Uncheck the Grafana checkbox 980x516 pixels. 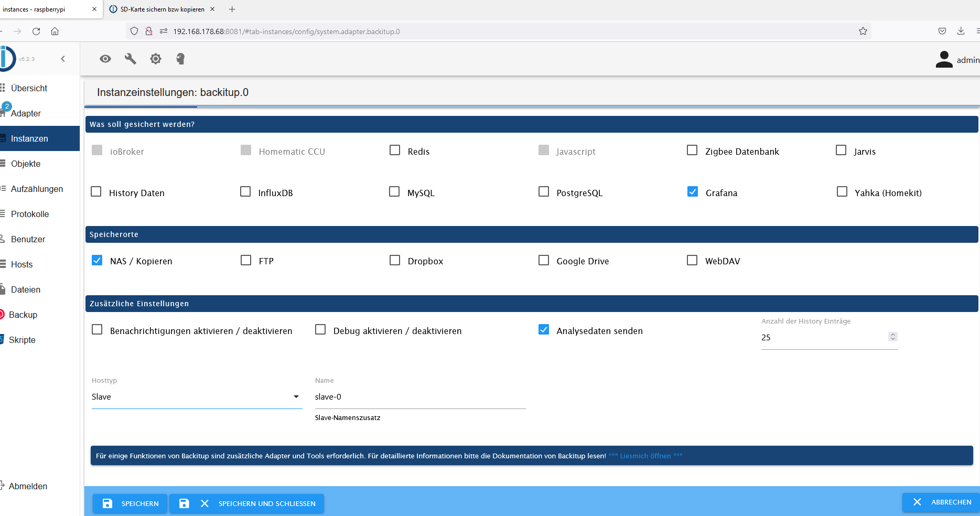click(x=693, y=192)
